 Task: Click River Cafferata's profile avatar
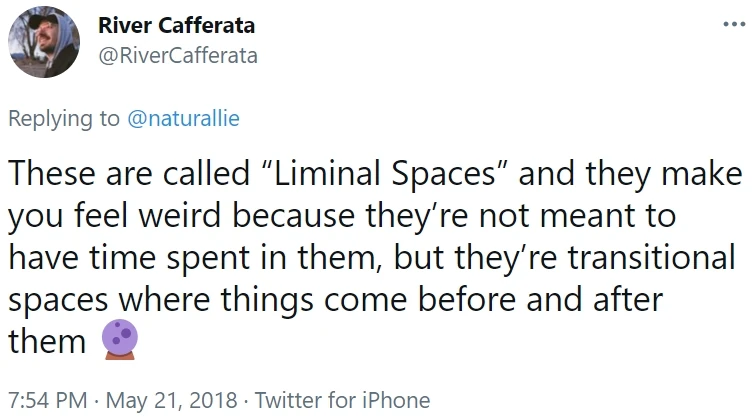click(44, 43)
